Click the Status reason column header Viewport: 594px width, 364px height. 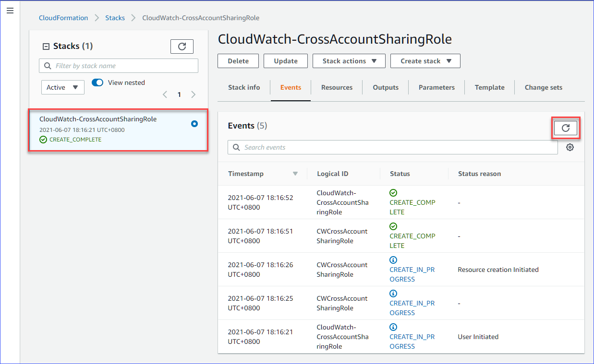coord(479,174)
